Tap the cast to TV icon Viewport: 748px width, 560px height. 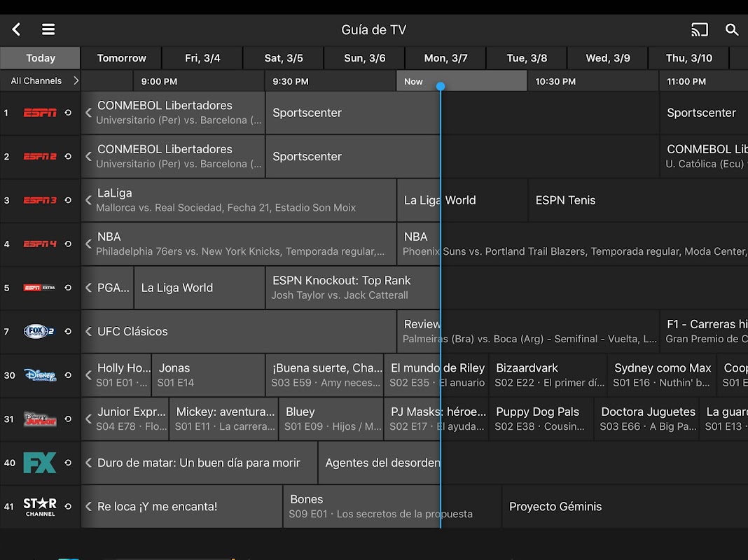pyautogui.click(x=700, y=29)
